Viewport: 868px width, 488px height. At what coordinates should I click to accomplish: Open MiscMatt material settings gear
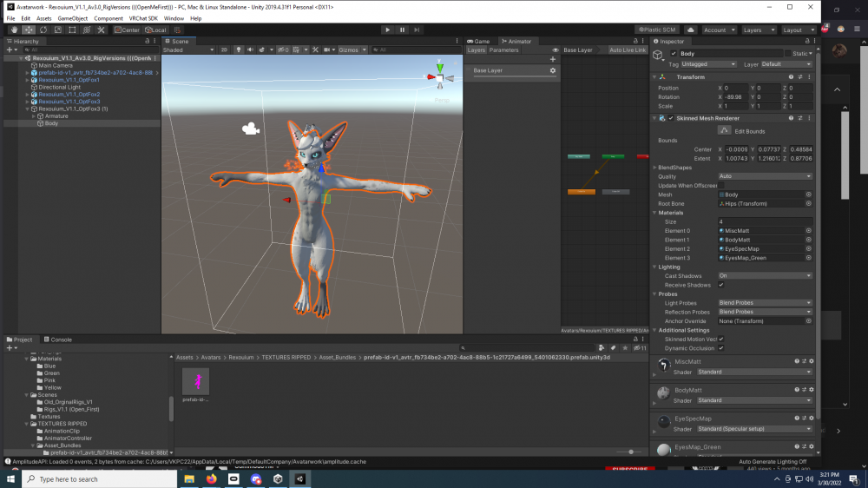pyautogui.click(x=812, y=361)
